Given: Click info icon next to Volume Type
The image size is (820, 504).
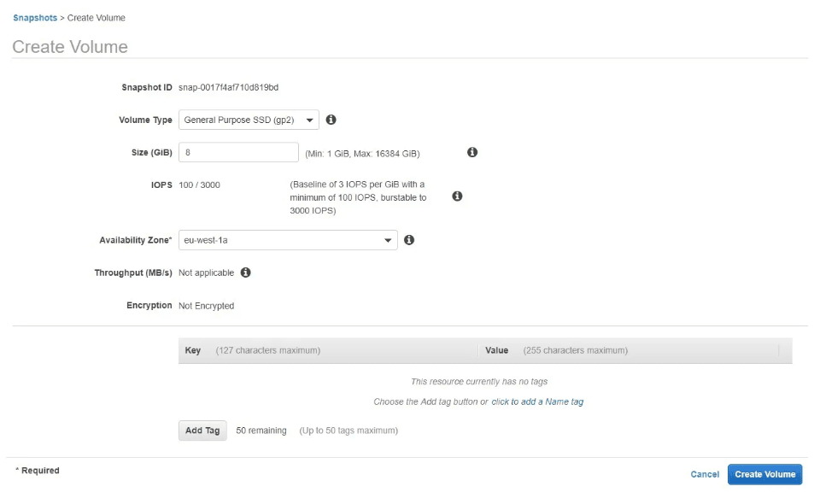Looking at the screenshot, I should (x=331, y=120).
